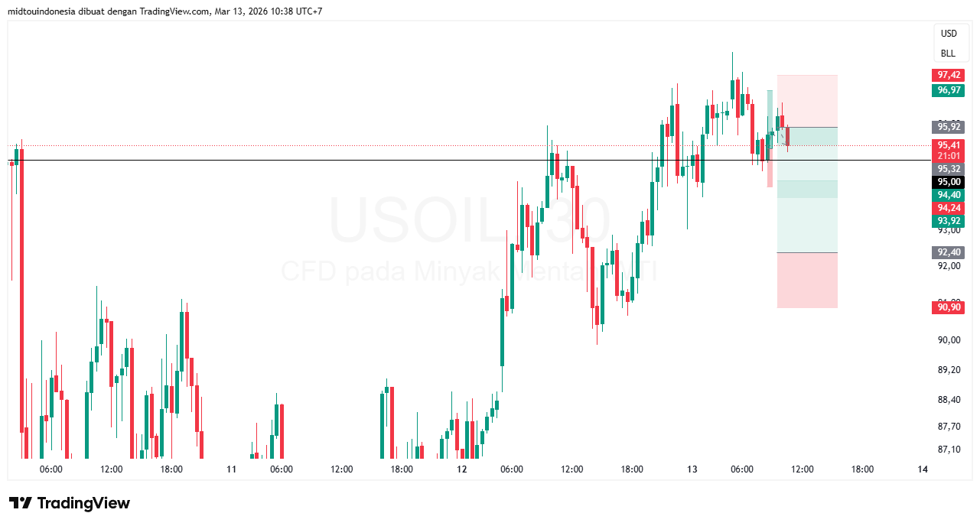Click the TradingView logo icon
Image resolution: width=980 pixels, height=526 pixels.
(x=21, y=503)
